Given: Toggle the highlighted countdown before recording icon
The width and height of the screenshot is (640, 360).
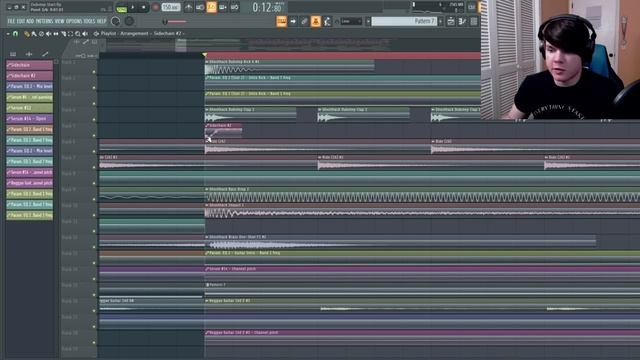Looking at the screenshot, I should click(x=211, y=7).
